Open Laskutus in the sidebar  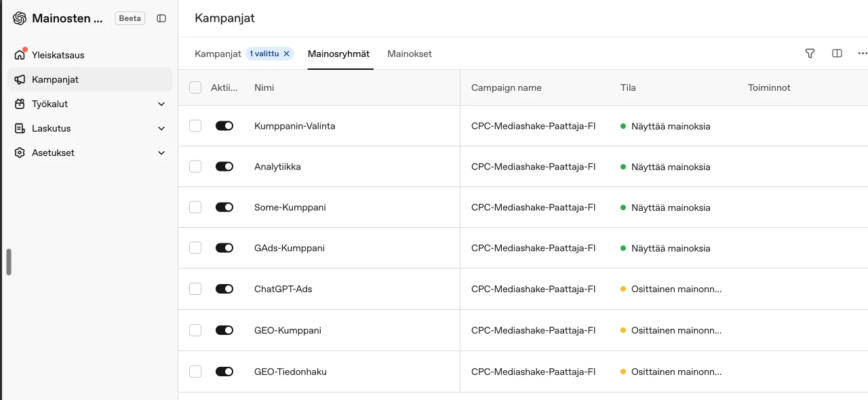click(x=90, y=128)
